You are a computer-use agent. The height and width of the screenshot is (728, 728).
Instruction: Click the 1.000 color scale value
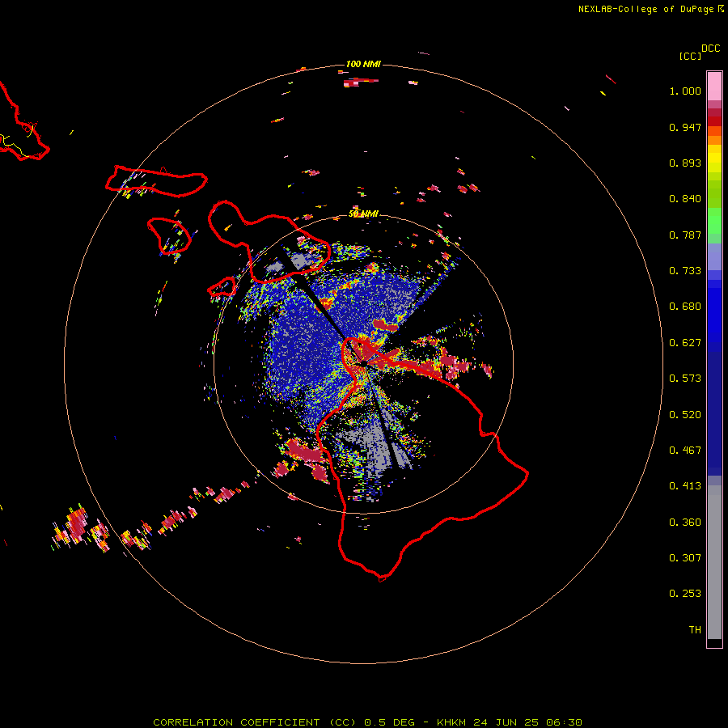point(685,91)
